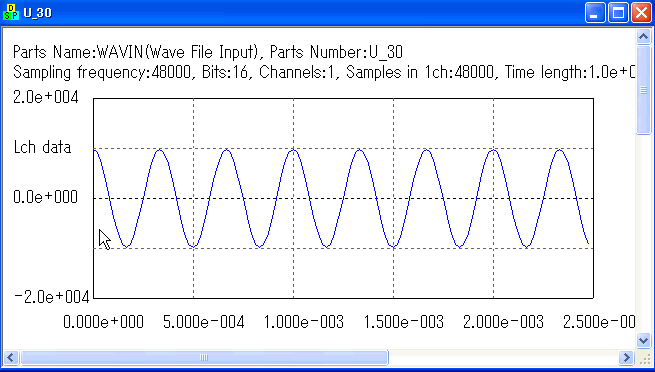The width and height of the screenshot is (655, 372).
Task: Click empty vertical scrollbar track below thumb
Action: (x=643, y=233)
